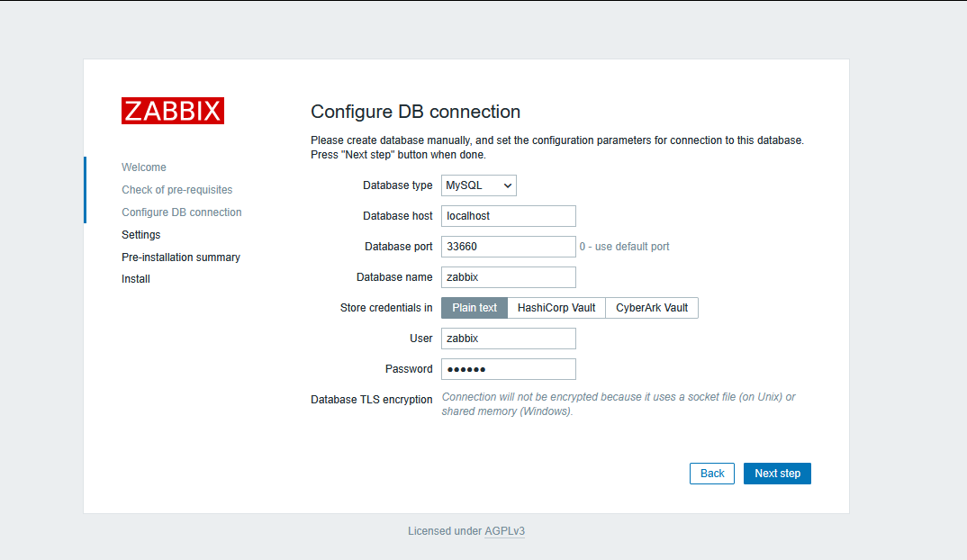Expand the Database type selector arrow
The width and height of the screenshot is (967, 560).
(x=508, y=185)
